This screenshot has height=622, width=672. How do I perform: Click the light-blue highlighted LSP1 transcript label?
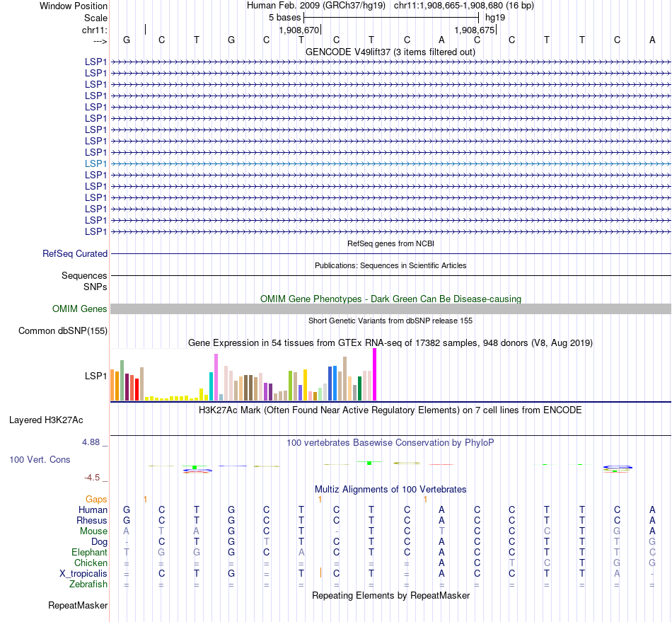[95, 163]
